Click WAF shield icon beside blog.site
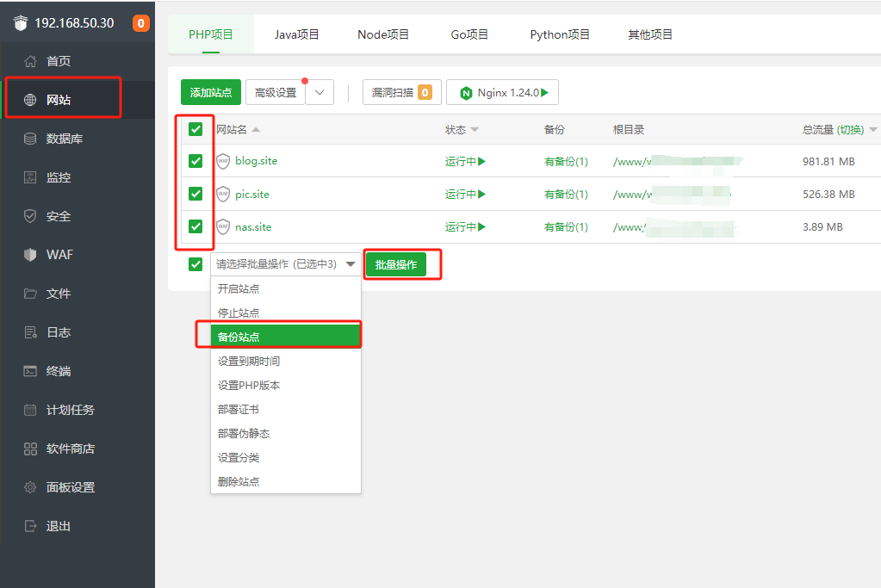 click(223, 161)
